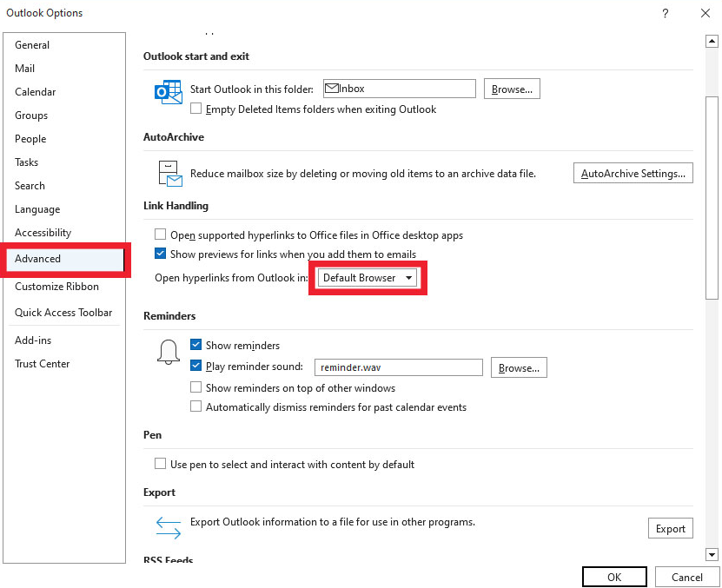
Task: Click the Outlook logo icon
Action: [168, 92]
